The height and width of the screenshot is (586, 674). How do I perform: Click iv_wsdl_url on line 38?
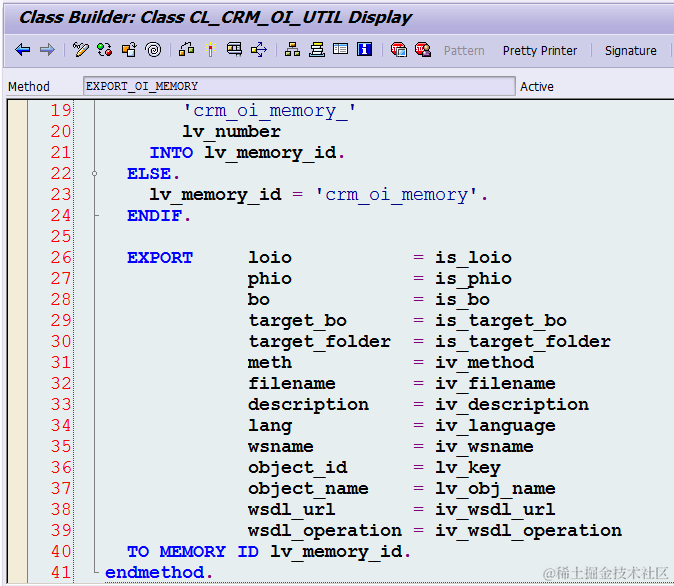tap(495, 510)
